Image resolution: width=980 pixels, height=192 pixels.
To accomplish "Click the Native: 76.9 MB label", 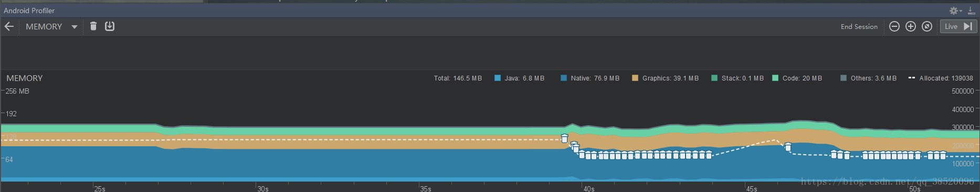I will pos(595,78).
